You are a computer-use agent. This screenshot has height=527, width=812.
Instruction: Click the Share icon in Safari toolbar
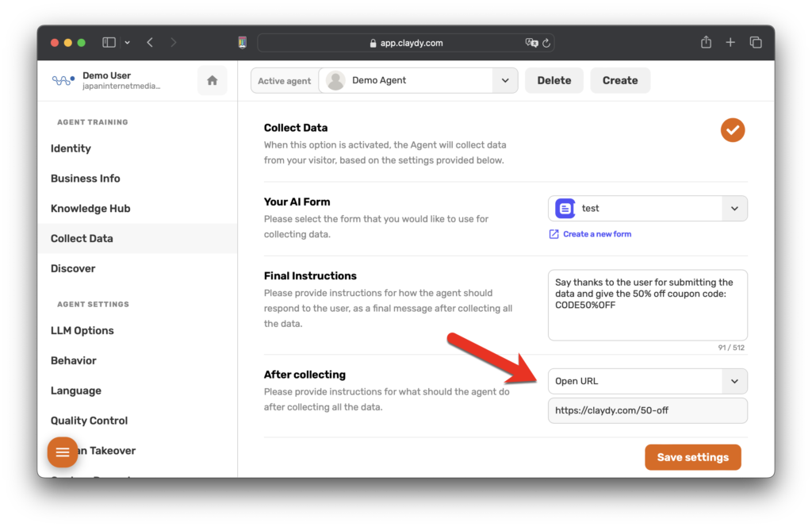[x=706, y=42]
